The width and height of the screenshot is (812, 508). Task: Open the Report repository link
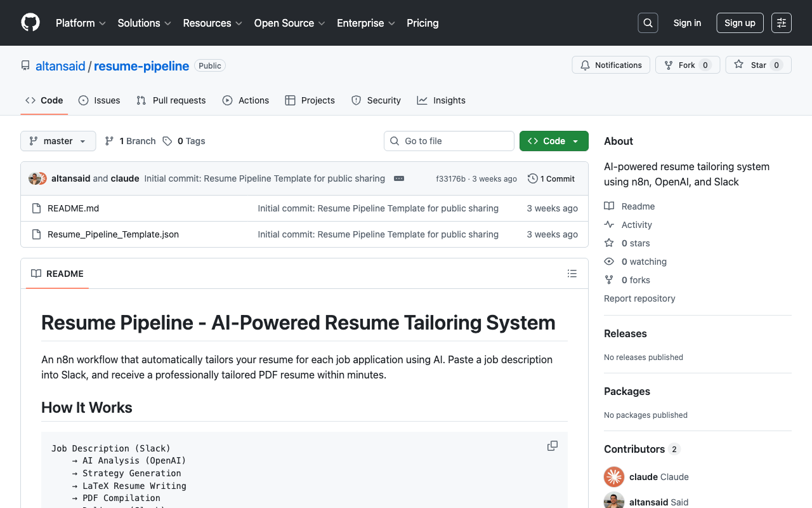tap(639, 298)
